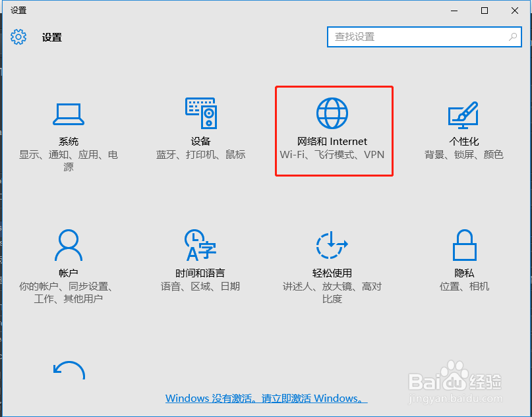
Task: Click 蓝牙、打印机、鼠标 description text
Action: [201, 155]
